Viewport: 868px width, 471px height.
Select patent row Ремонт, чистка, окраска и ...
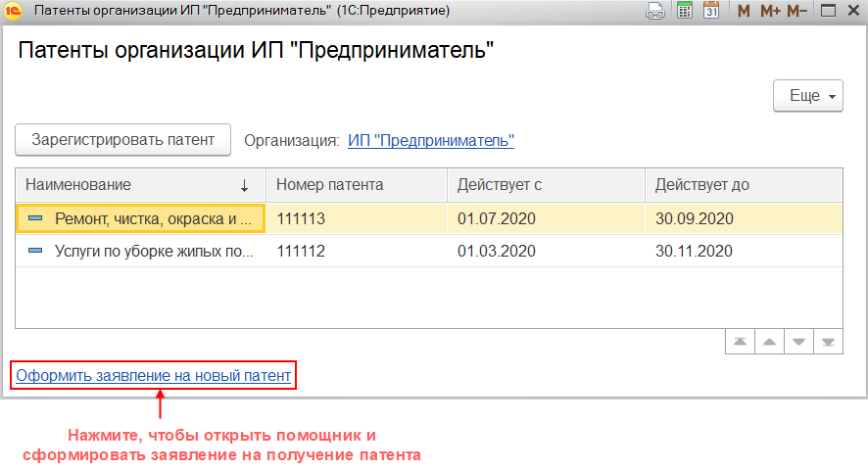(x=429, y=218)
